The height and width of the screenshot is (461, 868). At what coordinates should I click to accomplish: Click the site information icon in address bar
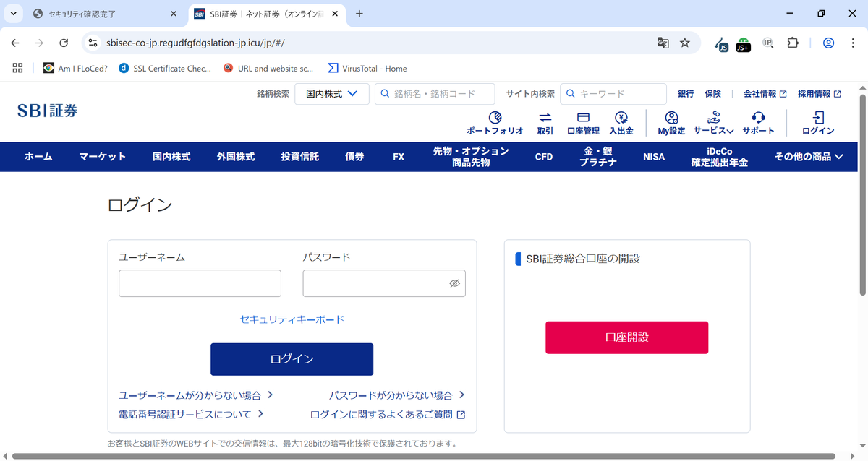(x=93, y=43)
